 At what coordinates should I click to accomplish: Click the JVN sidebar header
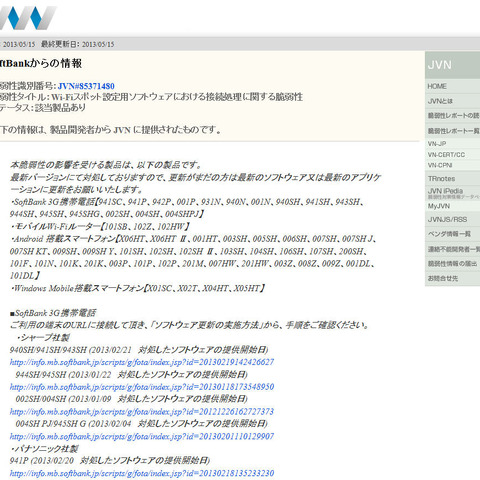coord(452,65)
